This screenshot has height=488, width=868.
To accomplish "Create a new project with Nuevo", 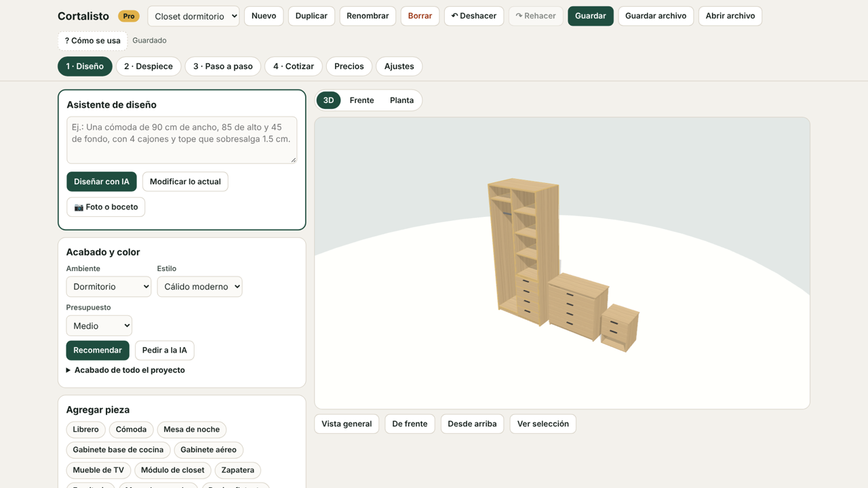I will tap(264, 16).
